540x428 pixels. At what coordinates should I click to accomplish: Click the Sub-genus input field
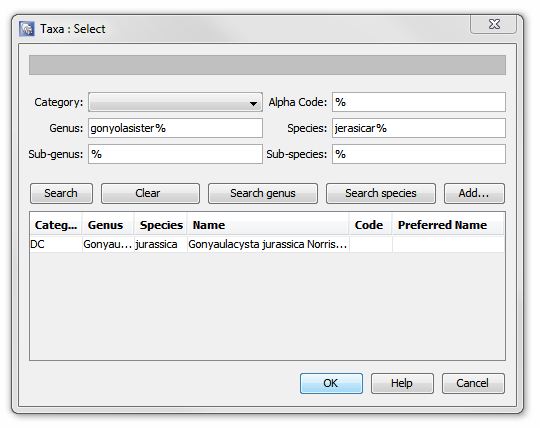click(x=175, y=154)
